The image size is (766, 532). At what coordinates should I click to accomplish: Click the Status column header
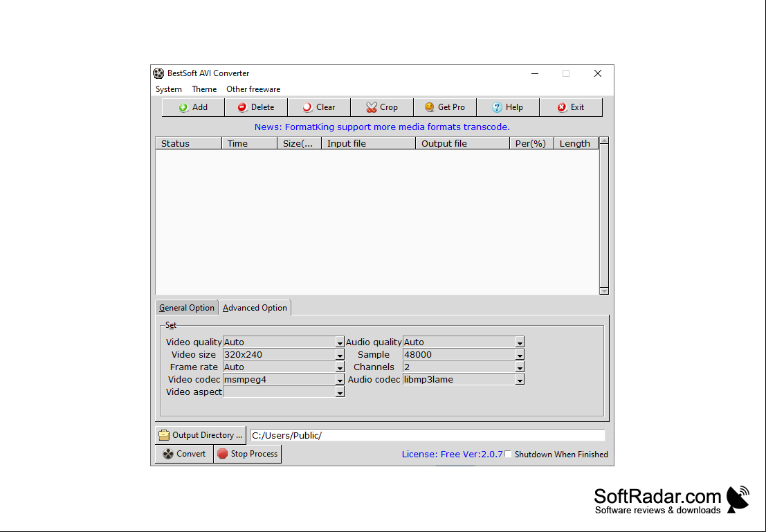click(189, 143)
